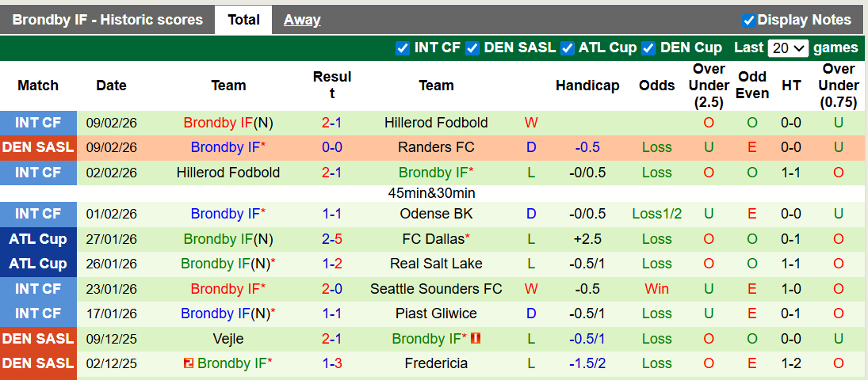The height and width of the screenshot is (380, 868).
Task: Disable the DEN SASL filter checkbox
Action: pos(472,48)
